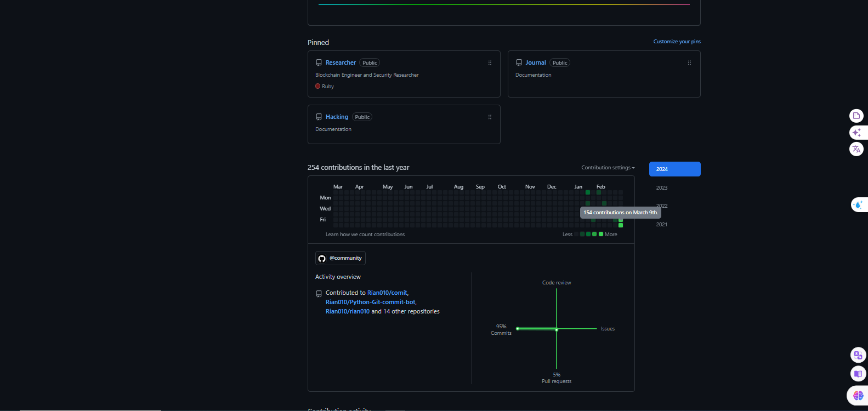
Task: Open Learn how we count contributions
Action: [365, 235]
